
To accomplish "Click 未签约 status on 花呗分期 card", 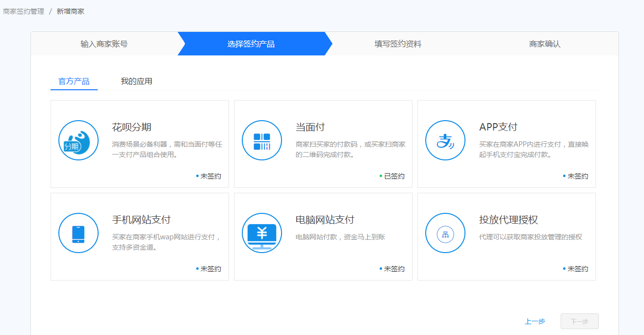I will point(208,176).
